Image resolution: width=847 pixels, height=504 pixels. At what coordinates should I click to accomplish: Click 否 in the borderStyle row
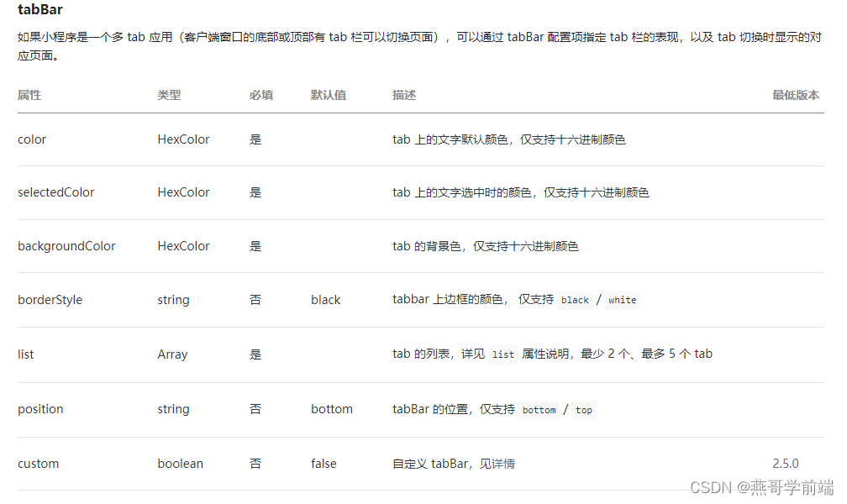[255, 300]
